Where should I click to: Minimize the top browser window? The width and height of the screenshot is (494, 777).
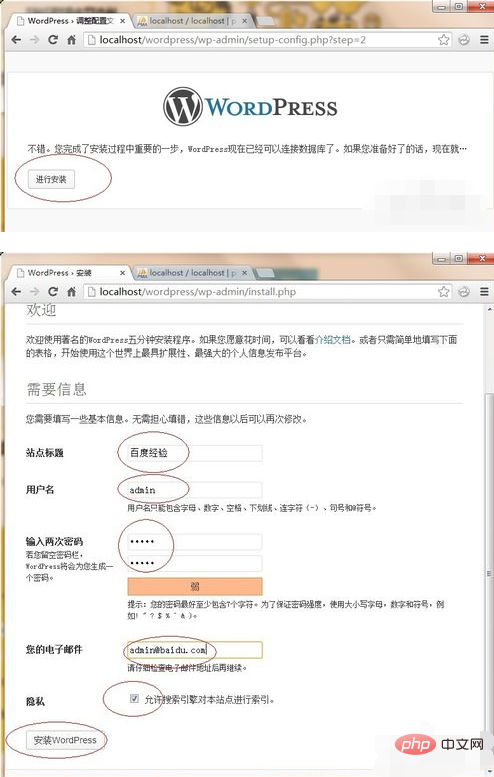pyautogui.click(x=440, y=6)
